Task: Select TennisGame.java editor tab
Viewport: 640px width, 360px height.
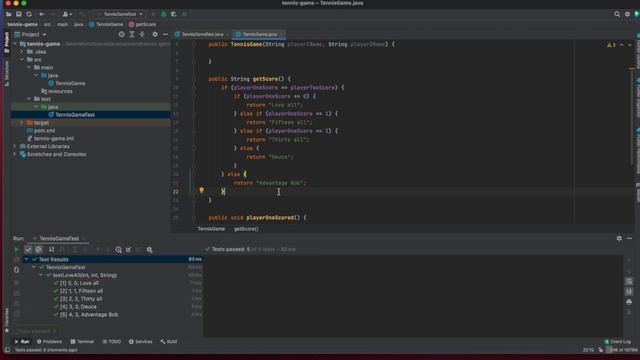Action: [x=259, y=34]
